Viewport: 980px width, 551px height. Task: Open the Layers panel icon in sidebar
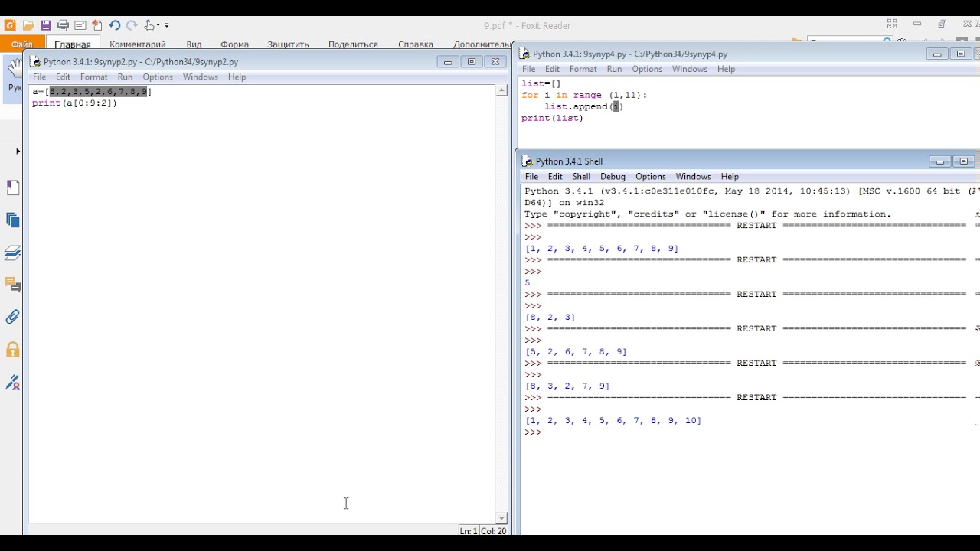[x=13, y=253]
